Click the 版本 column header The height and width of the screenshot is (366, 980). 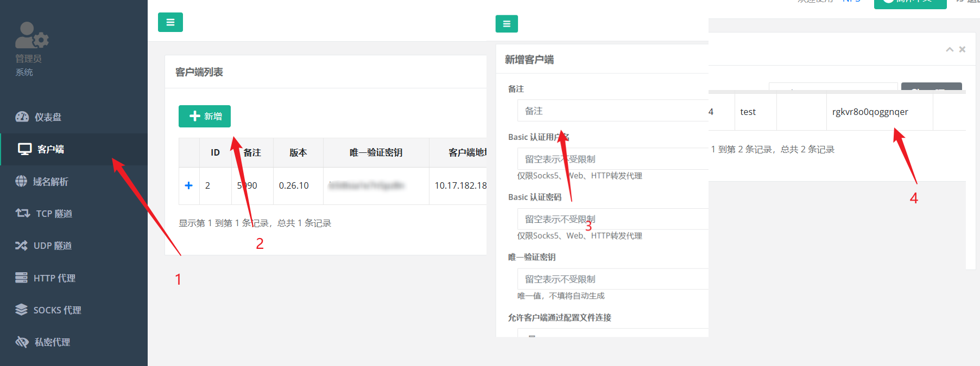pos(298,153)
